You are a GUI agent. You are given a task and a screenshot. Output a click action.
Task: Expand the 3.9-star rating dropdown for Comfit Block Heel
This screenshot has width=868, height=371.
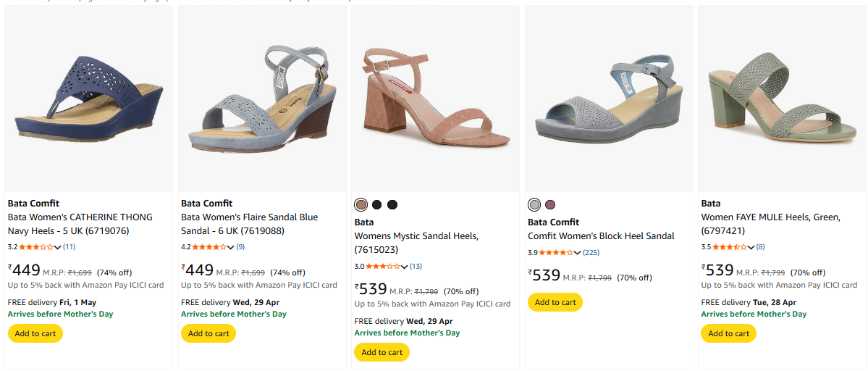(578, 252)
